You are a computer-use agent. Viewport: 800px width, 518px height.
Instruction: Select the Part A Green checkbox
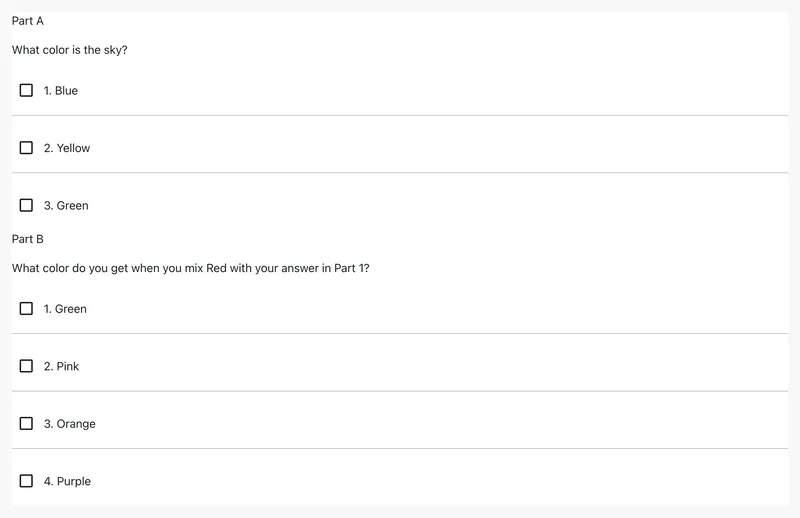pos(26,205)
